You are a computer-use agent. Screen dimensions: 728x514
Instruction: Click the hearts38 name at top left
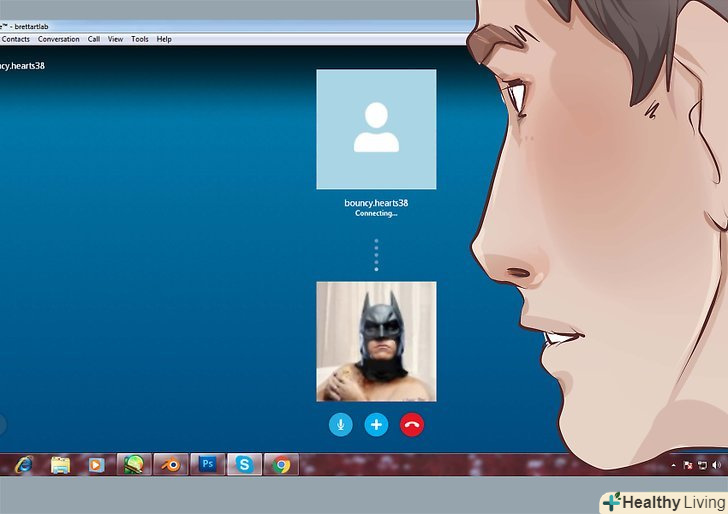click(x=22, y=66)
